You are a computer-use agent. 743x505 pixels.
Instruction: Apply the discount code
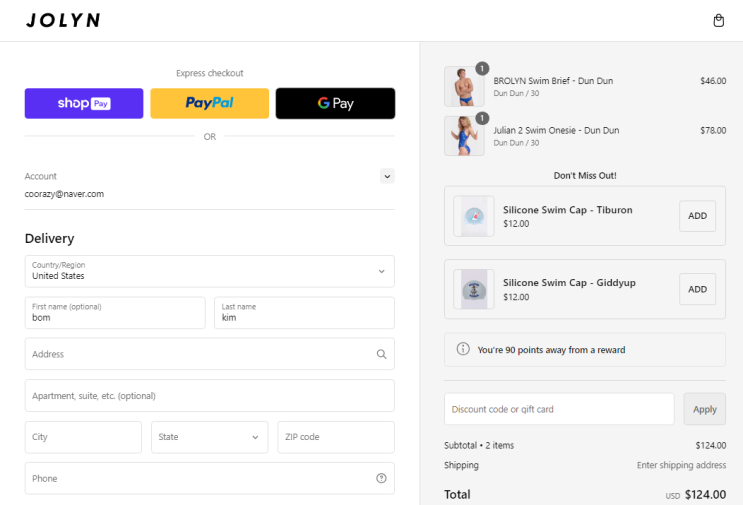pos(705,409)
